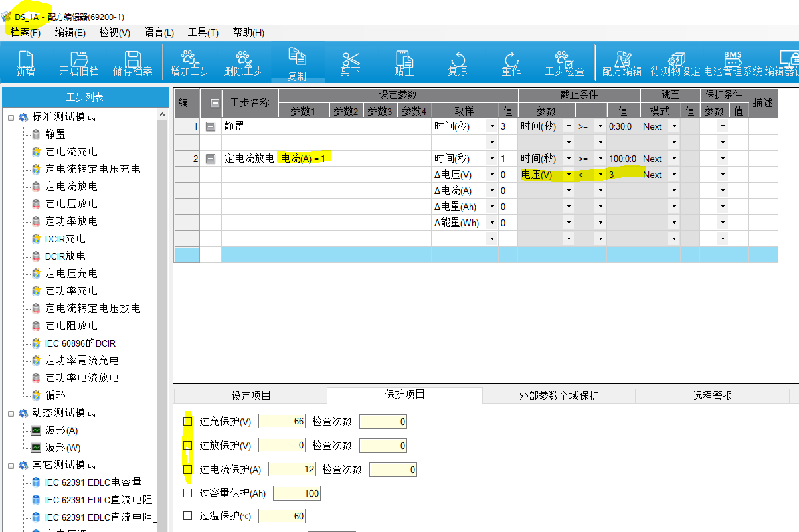Undo with the 复原 icon
799x532 pixels.
(x=458, y=63)
